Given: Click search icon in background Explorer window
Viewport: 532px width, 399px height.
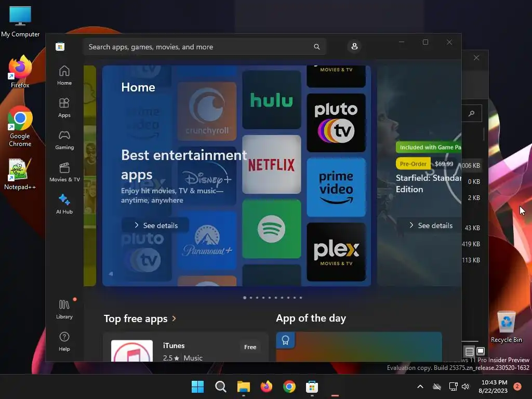Looking at the screenshot, I should tap(472, 113).
